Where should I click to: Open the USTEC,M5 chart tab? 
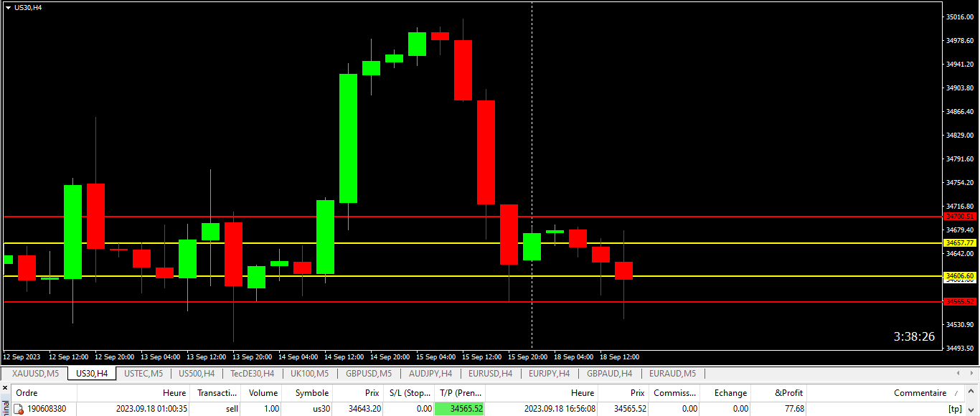(143, 374)
